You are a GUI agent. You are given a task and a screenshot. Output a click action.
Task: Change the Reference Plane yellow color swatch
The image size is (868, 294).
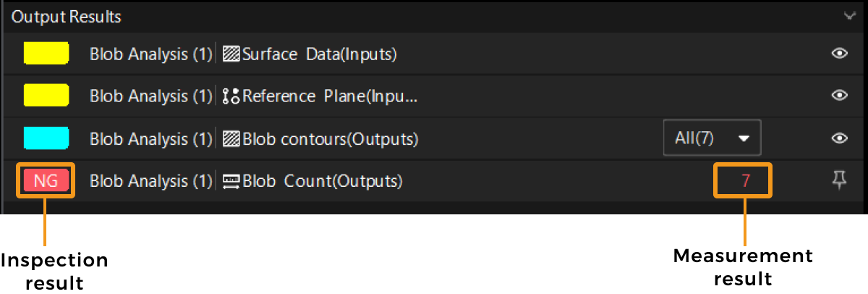click(x=46, y=96)
